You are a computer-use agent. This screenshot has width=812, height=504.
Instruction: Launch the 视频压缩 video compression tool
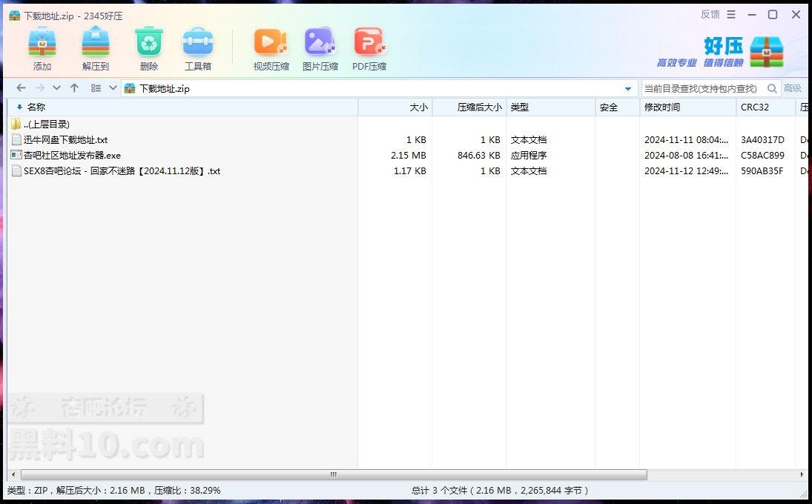(x=271, y=42)
